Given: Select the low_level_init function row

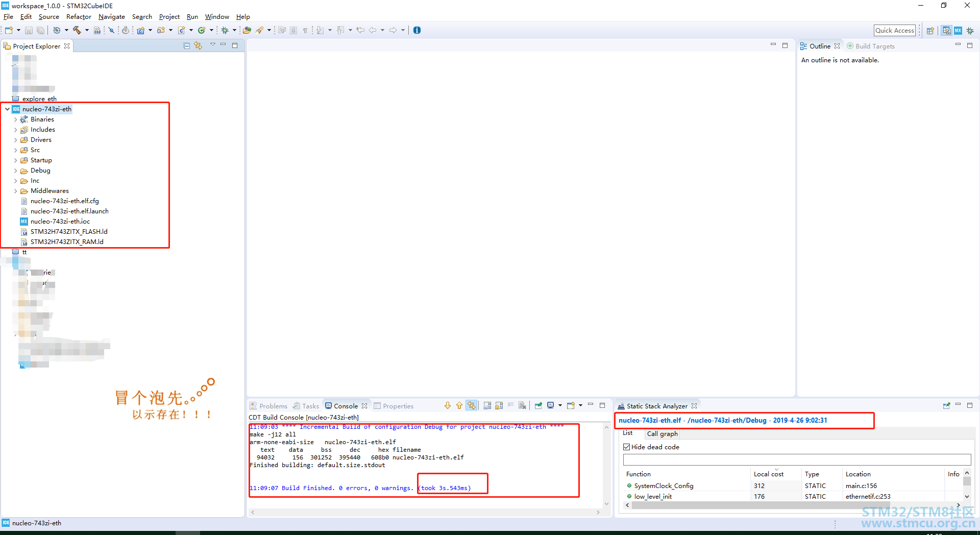Looking at the screenshot, I should click(793, 497).
